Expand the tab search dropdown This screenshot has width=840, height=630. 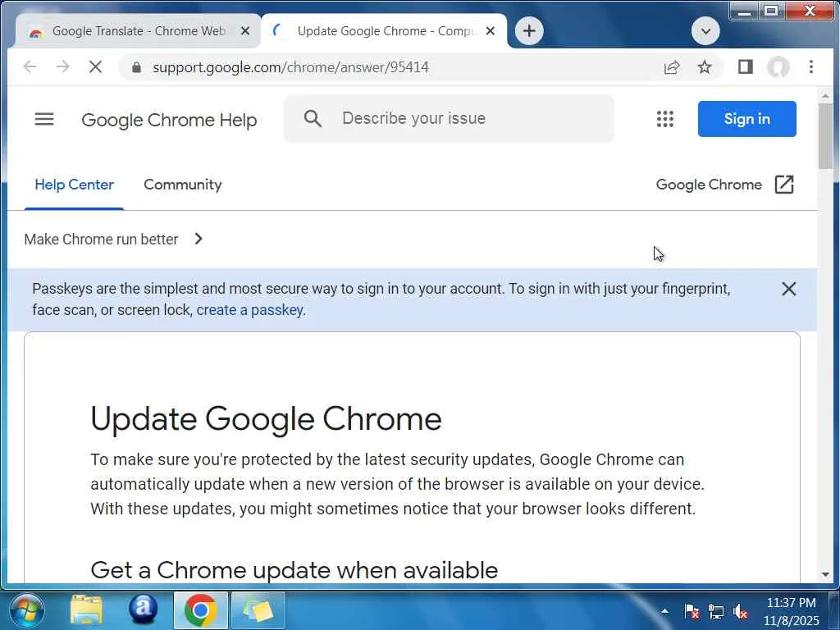coord(705,31)
